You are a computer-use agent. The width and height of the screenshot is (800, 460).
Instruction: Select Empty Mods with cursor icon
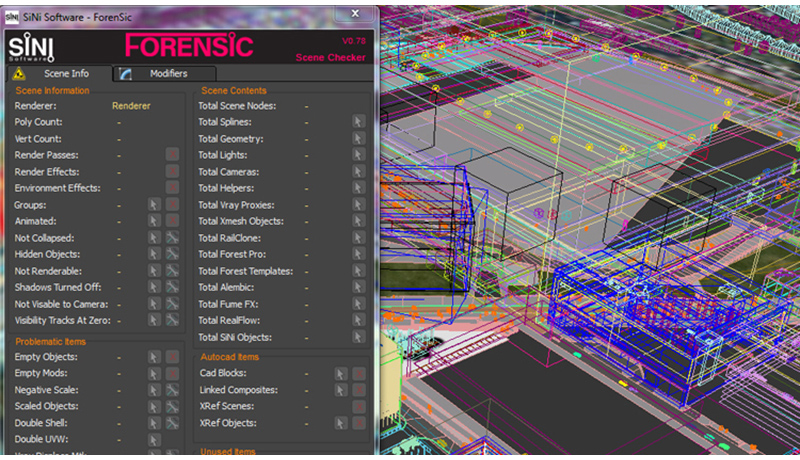point(154,373)
